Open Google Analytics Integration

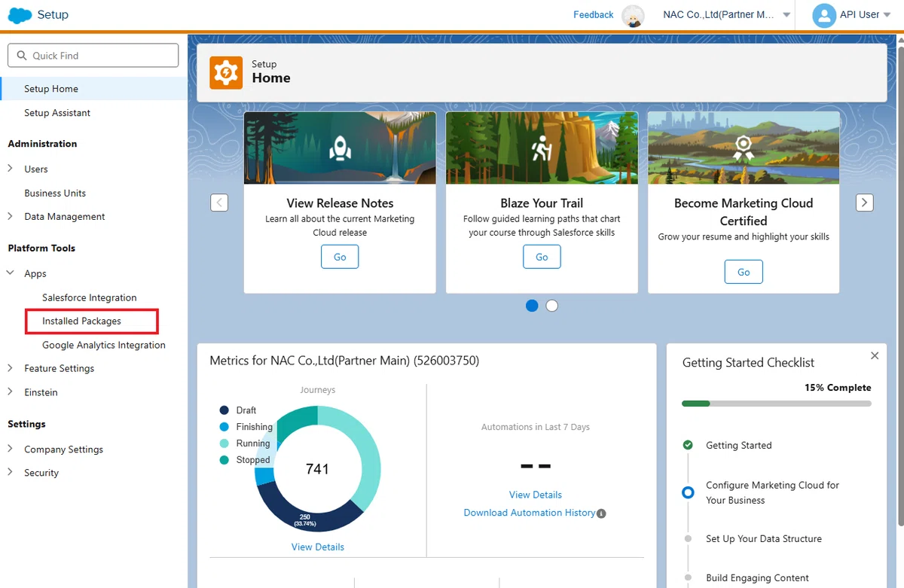pos(104,345)
